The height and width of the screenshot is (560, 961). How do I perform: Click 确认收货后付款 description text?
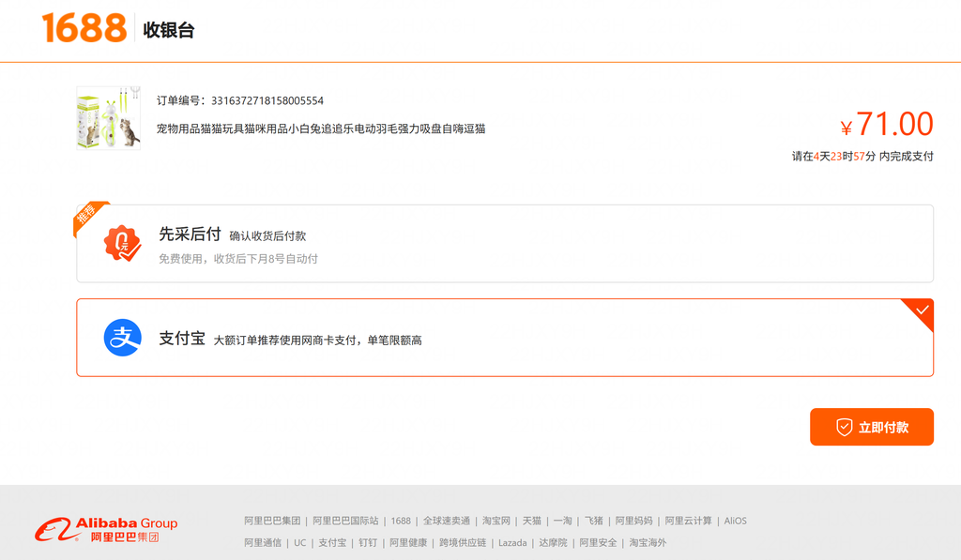(x=267, y=235)
